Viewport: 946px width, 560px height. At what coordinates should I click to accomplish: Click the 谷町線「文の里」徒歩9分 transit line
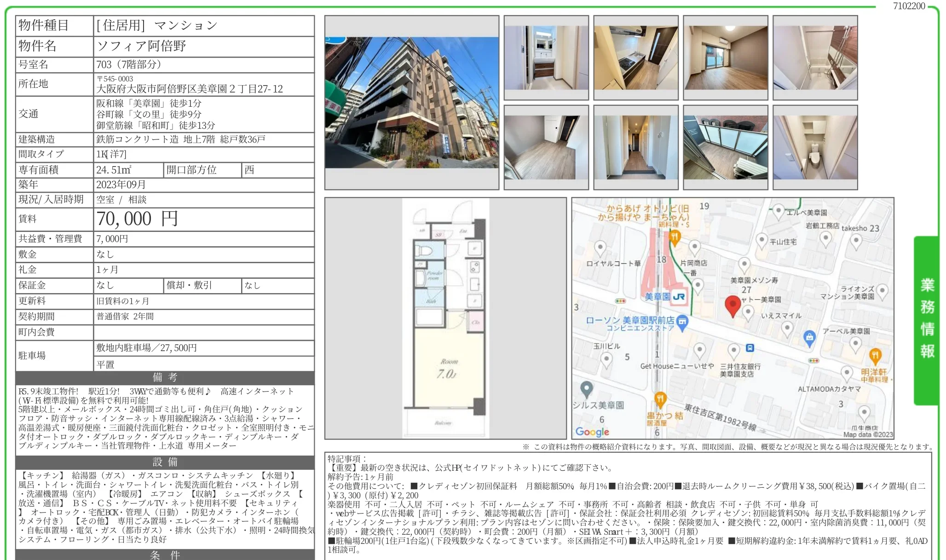[149, 114]
